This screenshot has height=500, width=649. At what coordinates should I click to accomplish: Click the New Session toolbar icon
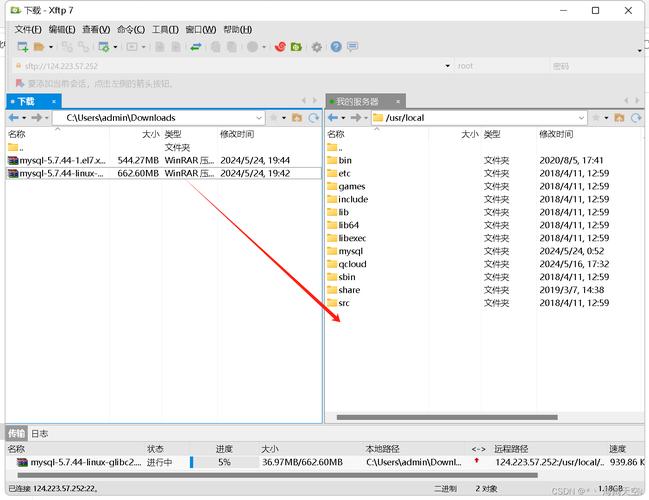pyautogui.click(x=22, y=47)
